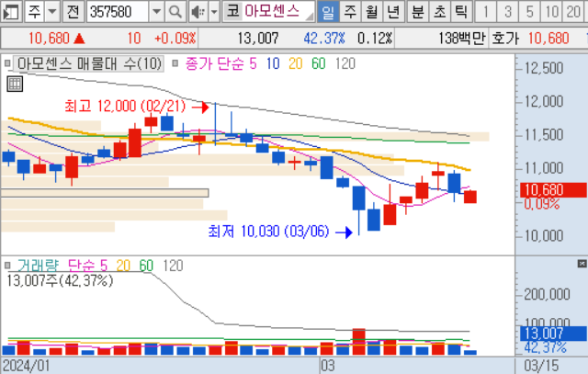Click the 거래량 volume indicator label
588x374 pixels.
tap(38, 266)
